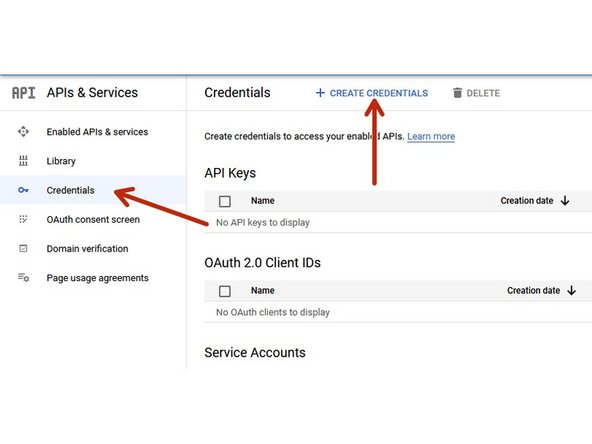Image resolution: width=592 pixels, height=444 pixels.
Task: Click 'No API keys to display' text
Action: click(x=263, y=222)
